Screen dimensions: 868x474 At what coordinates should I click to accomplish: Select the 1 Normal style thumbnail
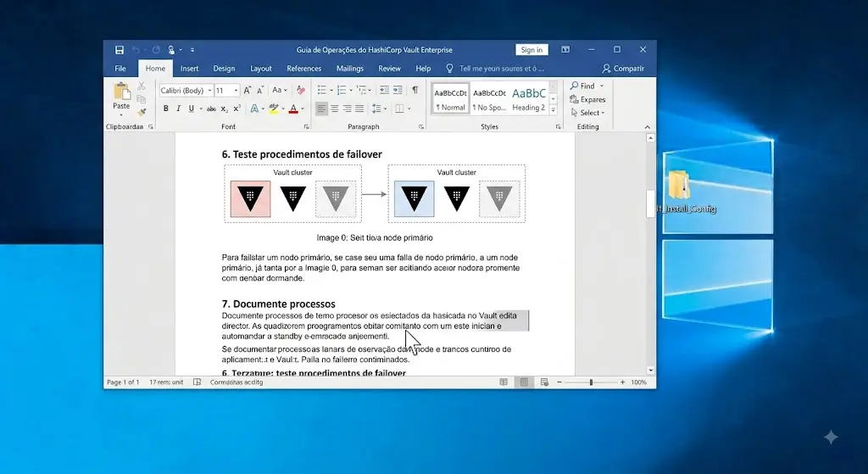[450, 99]
